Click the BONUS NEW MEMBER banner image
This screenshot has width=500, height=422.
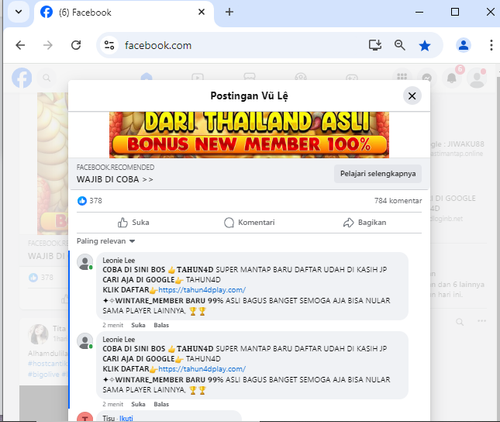249,135
